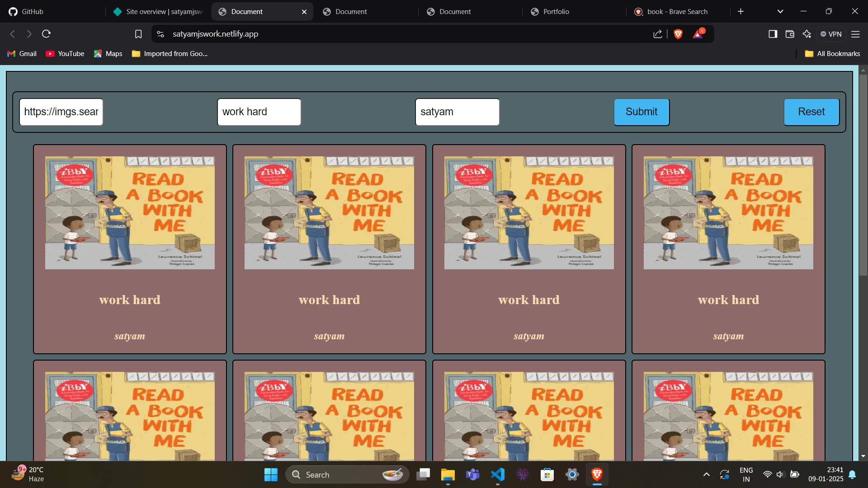Switch to the book - Brave Search tab

tap(678, 12)
